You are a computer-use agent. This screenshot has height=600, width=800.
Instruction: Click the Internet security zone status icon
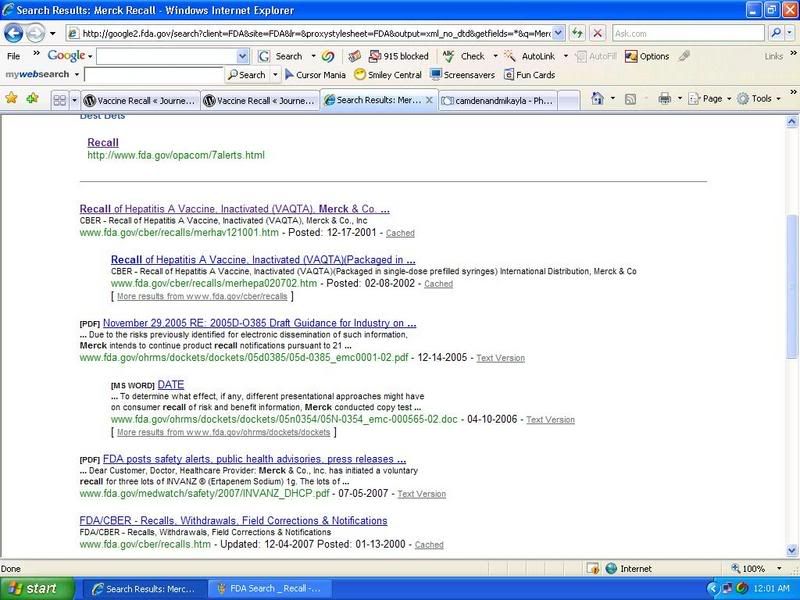pyautogui.click(x=611, y=568)
